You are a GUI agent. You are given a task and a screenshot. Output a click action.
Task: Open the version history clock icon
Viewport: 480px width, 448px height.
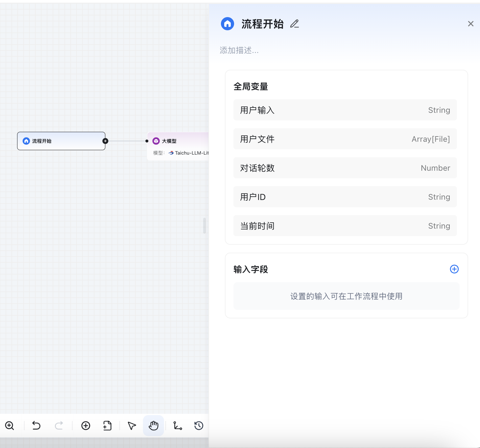tap(199, 426)
